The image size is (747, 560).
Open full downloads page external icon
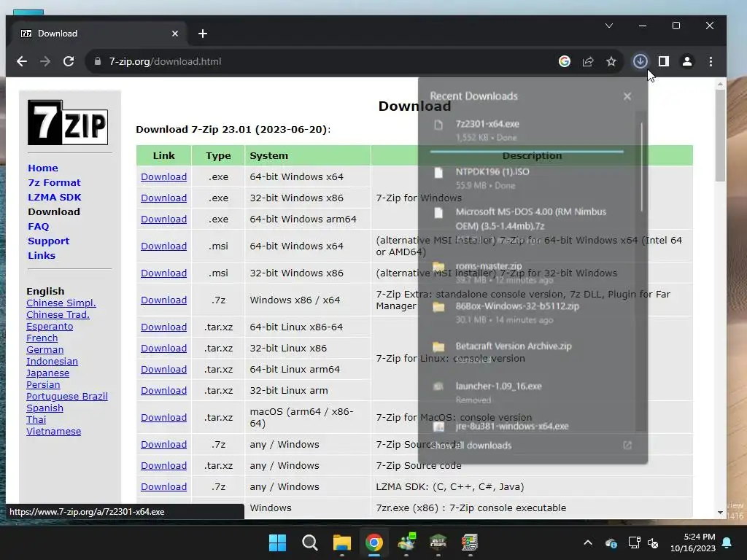(x=627, y=446)
